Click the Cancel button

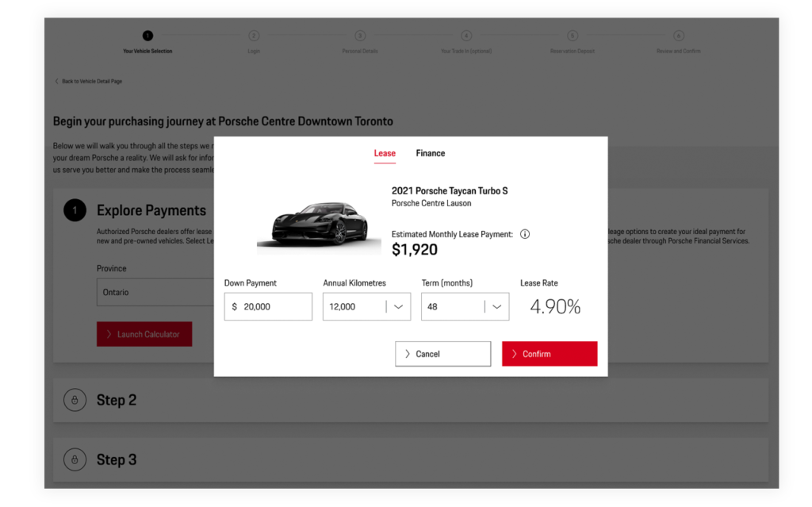pyautogui.click(x=442, y=354)
